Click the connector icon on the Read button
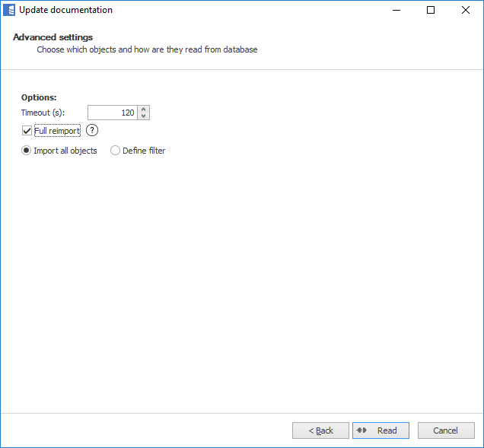Viewport: 484px width, 448px height. pos(361,431)
